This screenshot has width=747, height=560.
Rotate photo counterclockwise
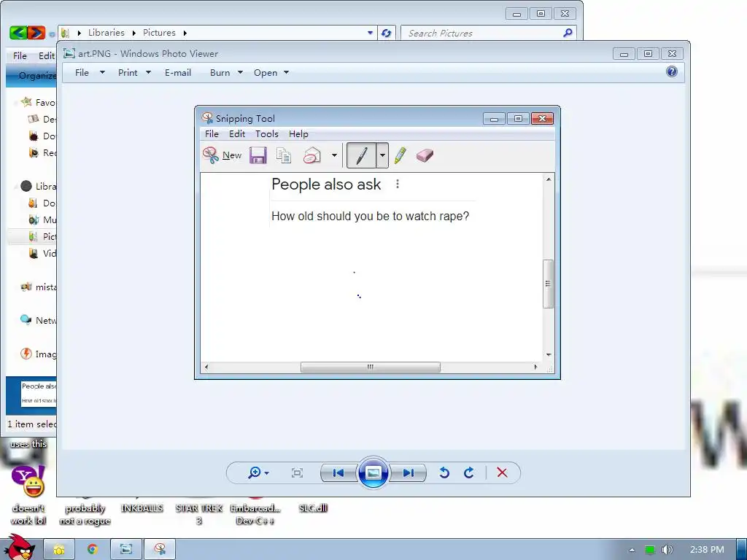tap(444, 472)
